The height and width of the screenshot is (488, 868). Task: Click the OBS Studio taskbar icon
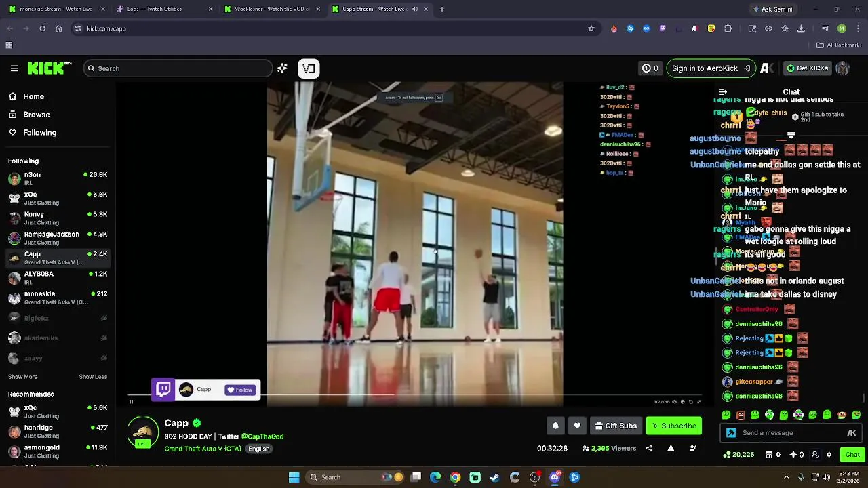pos(534,477)
